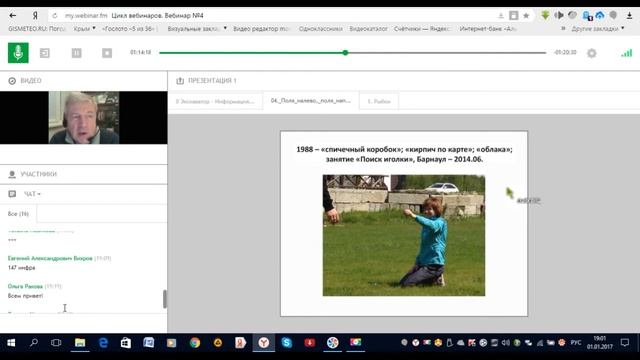Image resolution: width=640 pixels, height=360 pixels.
Task: Click the chat panel vertical scrollbar
Action: [x=164, y=299]
